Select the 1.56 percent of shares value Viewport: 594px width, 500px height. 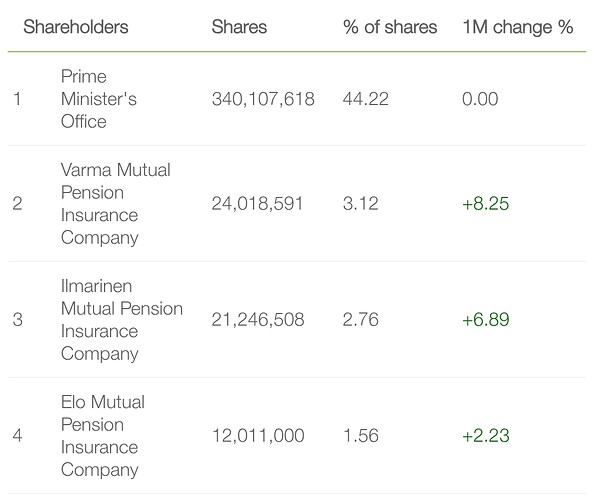pyautogui.click(x=361, y=436)
